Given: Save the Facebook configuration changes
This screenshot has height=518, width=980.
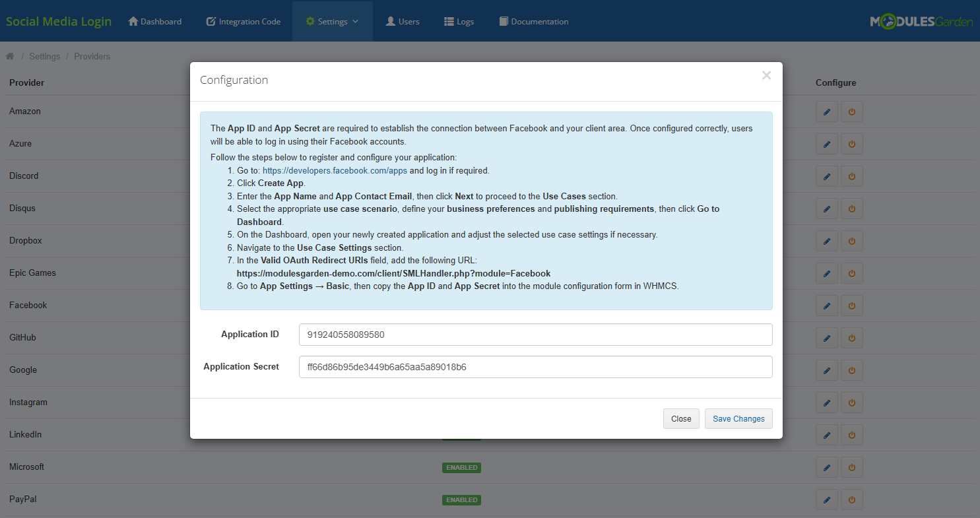Looking at the screenshot, I should 738,418.
